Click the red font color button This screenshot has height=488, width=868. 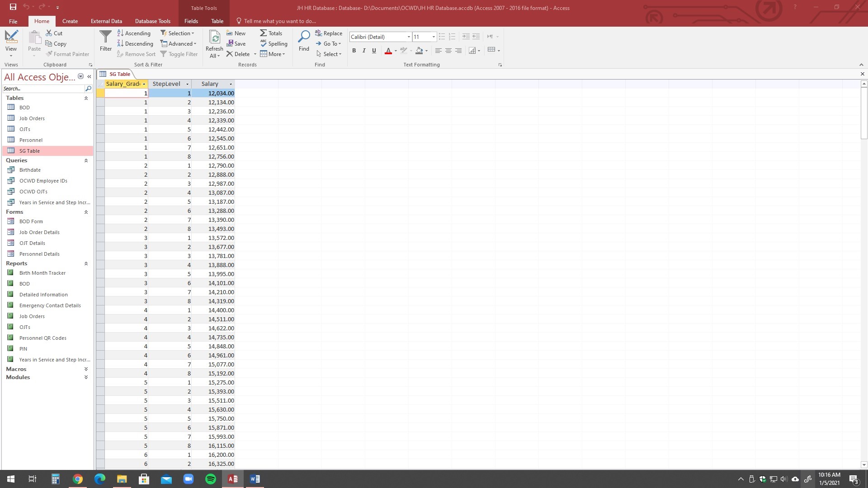(388, 51)
